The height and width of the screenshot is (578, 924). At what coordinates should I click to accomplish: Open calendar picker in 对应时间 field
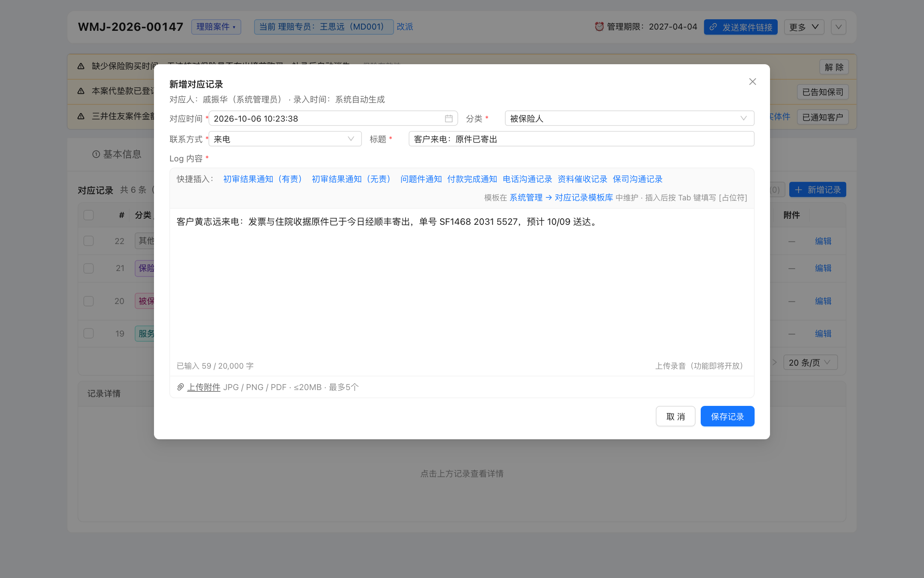pos(449,119)
